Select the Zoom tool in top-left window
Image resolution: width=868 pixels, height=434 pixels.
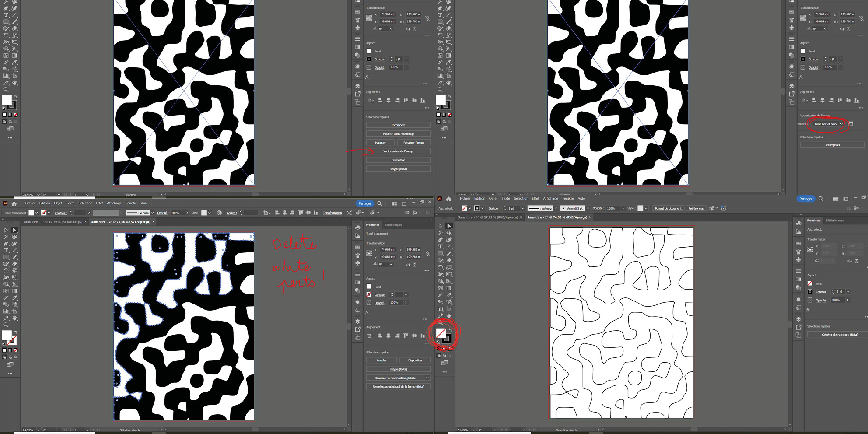tap(6, 89)
